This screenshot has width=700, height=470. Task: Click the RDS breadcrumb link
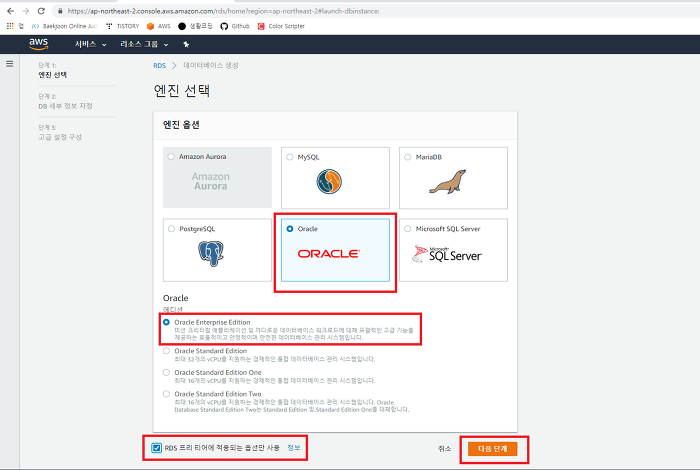point(159,66)
